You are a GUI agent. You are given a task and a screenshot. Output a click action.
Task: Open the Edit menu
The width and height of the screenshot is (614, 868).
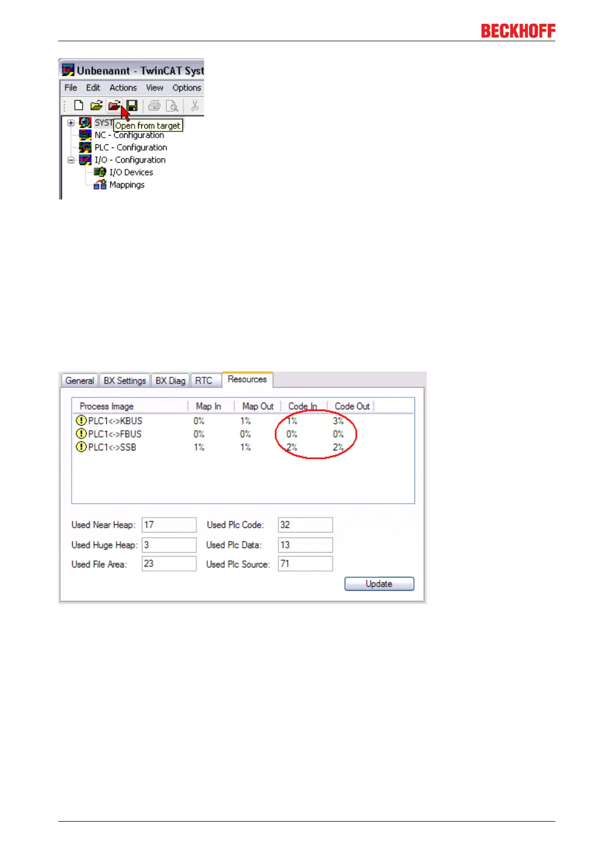93,88
